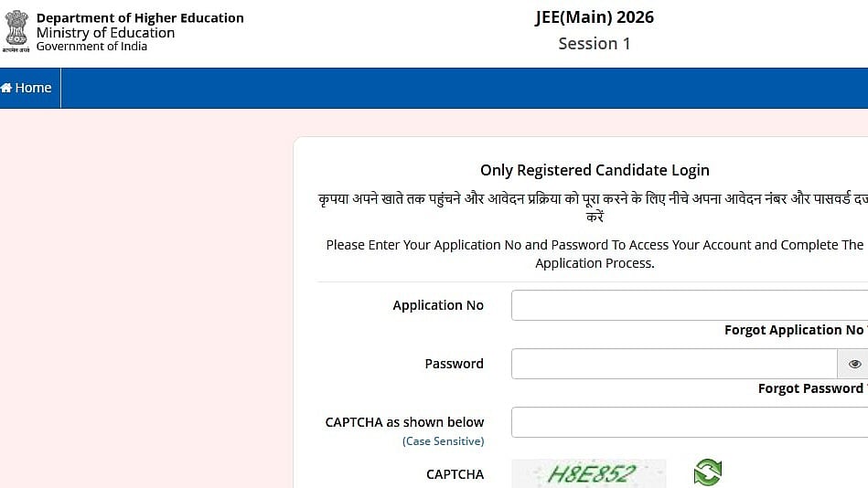Click the Only Registered Candidate Login heading
Viewport: 868px width, 488px height.
(595, 170)
